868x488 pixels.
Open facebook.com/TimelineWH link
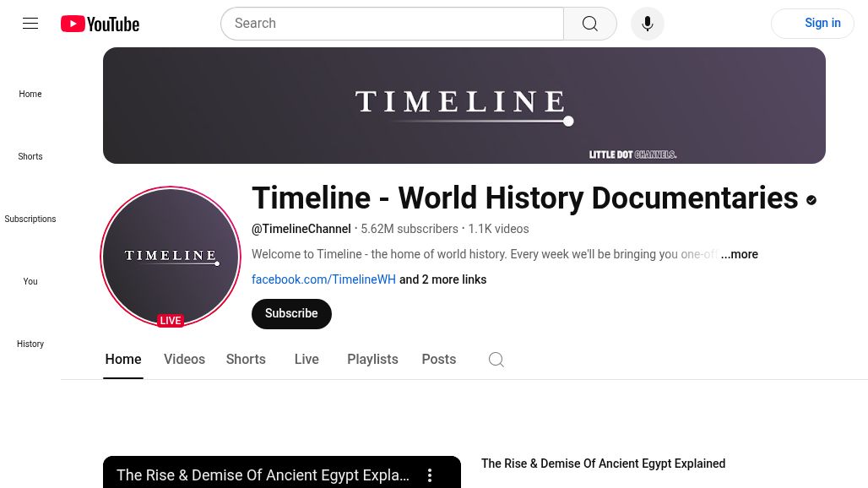pos(324,279)
